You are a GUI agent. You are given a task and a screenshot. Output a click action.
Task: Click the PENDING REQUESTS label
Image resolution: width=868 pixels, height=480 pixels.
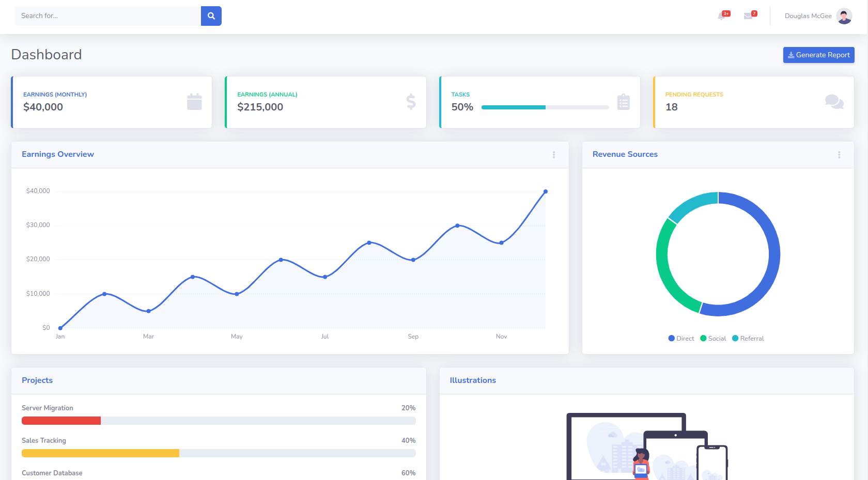point(694,94)
